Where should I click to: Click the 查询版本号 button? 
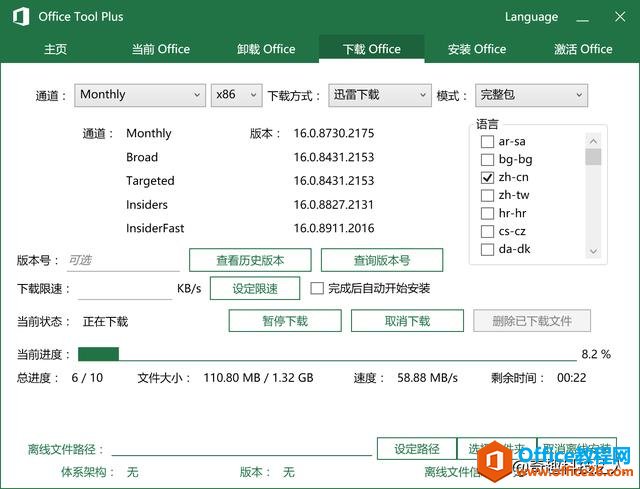(x=382, y=260)
